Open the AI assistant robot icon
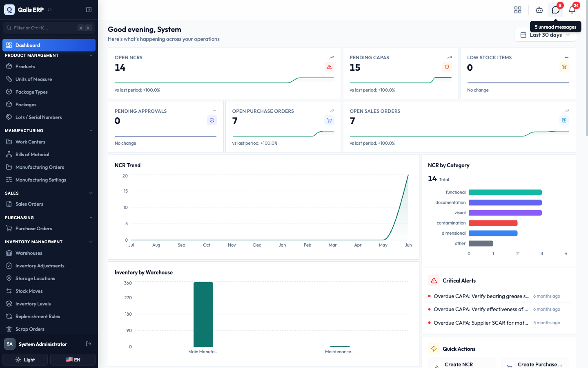Screen dimensions: 588x368 [x=539, y=10]
